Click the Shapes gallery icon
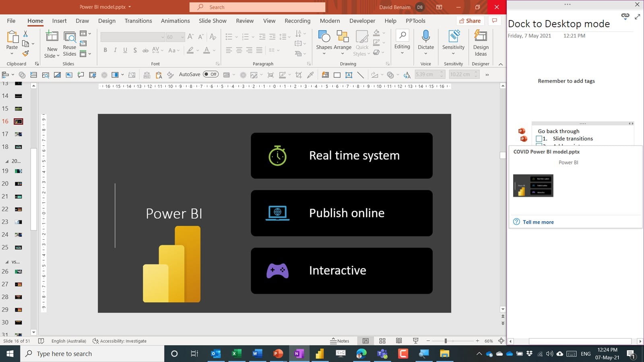644x362 pixels. (324, 37)
